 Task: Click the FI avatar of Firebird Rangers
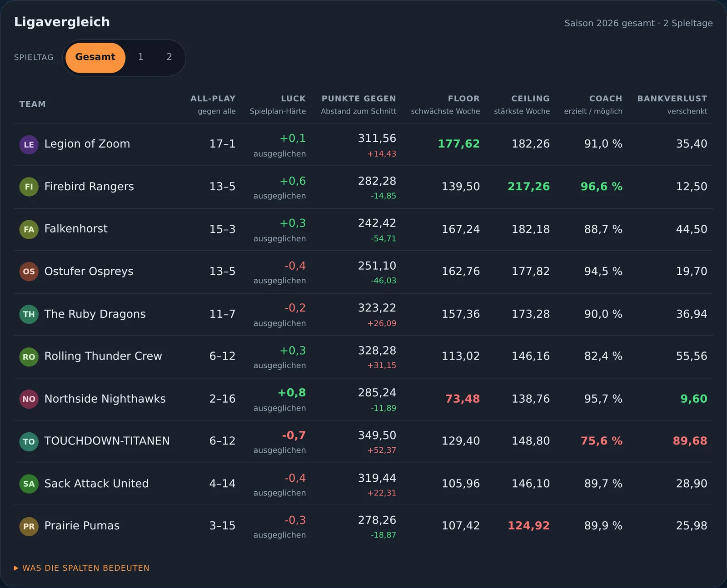pos(29,187)
